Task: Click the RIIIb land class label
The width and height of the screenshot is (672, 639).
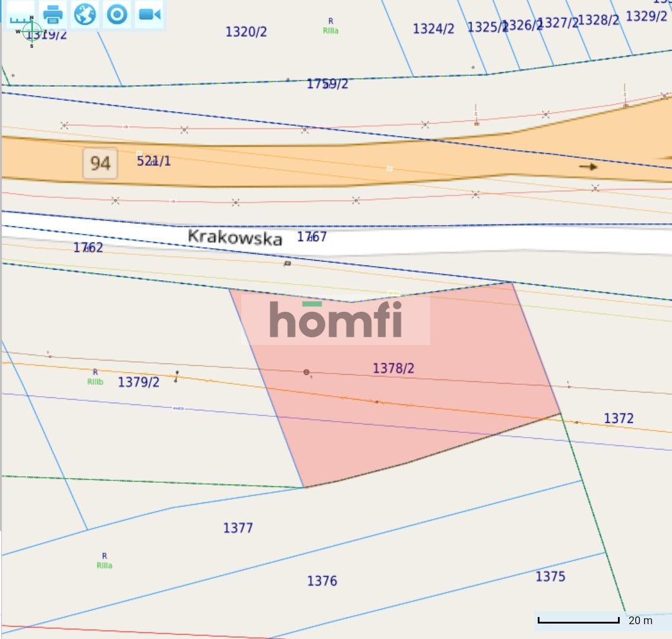Action: (96, 382)
